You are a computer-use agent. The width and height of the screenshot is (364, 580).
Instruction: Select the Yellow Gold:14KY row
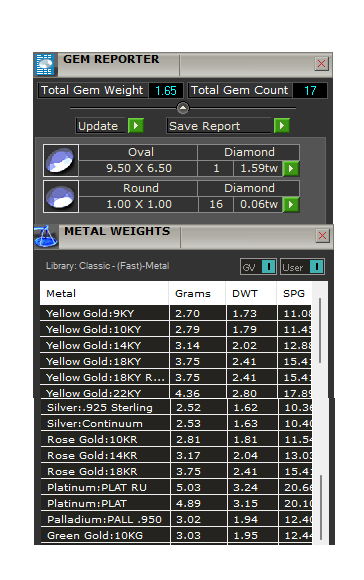pos(176,345)
